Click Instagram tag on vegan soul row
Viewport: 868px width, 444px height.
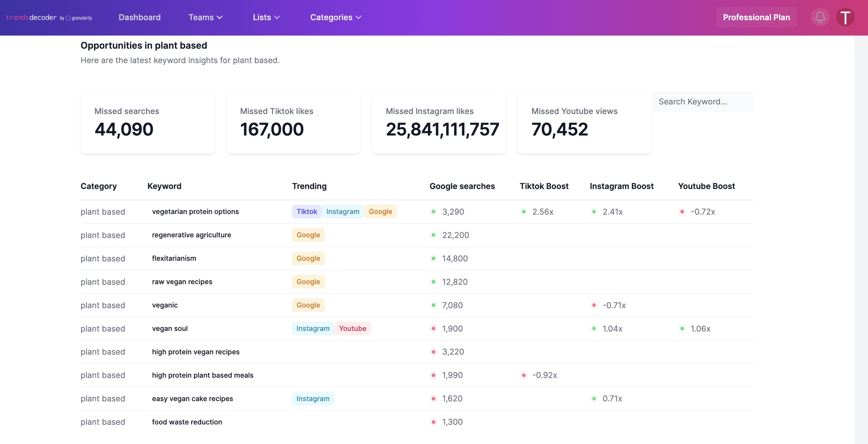pyautogui.click(x=313, y=328)
